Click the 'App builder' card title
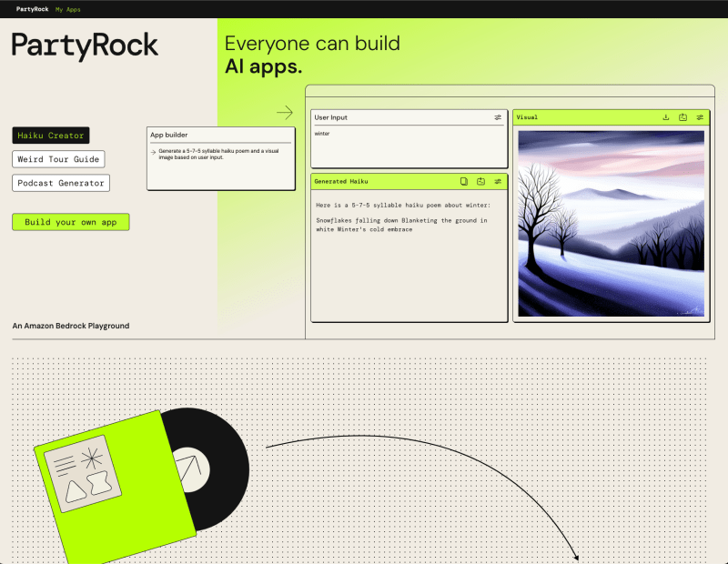Screen dimensions: 728x564 pyautogui.click(x=169, y=135)
